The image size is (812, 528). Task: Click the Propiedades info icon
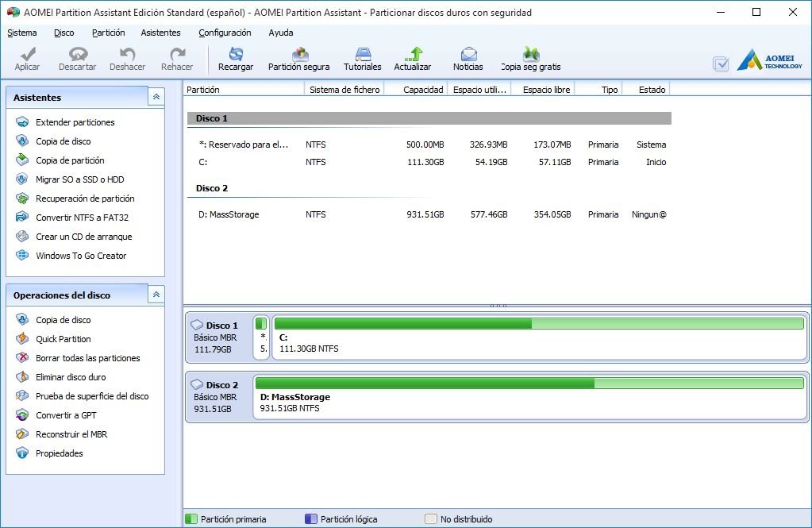(22, 453)
